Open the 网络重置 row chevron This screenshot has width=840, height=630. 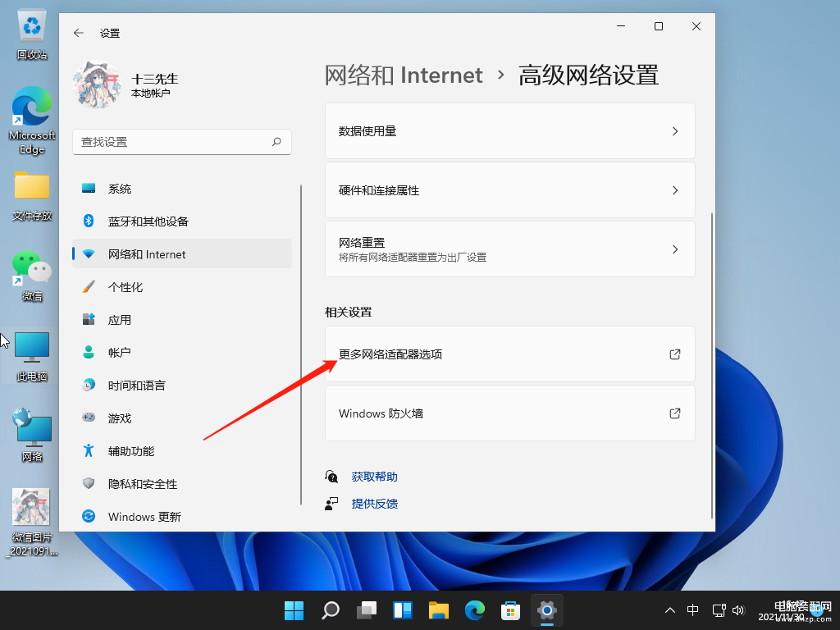pos(675,249)
